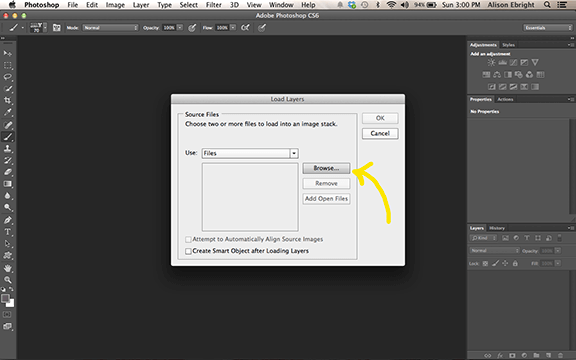The width and height of the screenshot is (576, 360).
Task: Select the Custom Shape tool
Action: coord(7,255)
